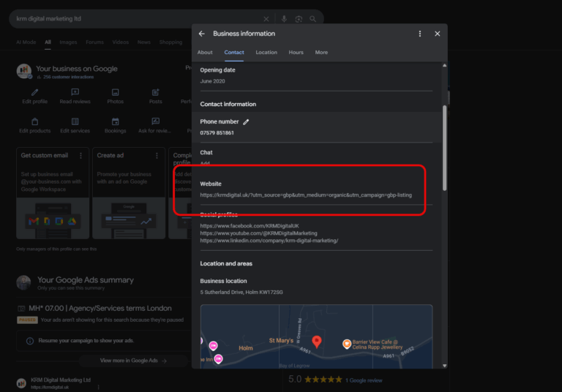This screenshot has width=562, height=392.
Task: Open Google Lens image search icon
Action: point(299,19)
